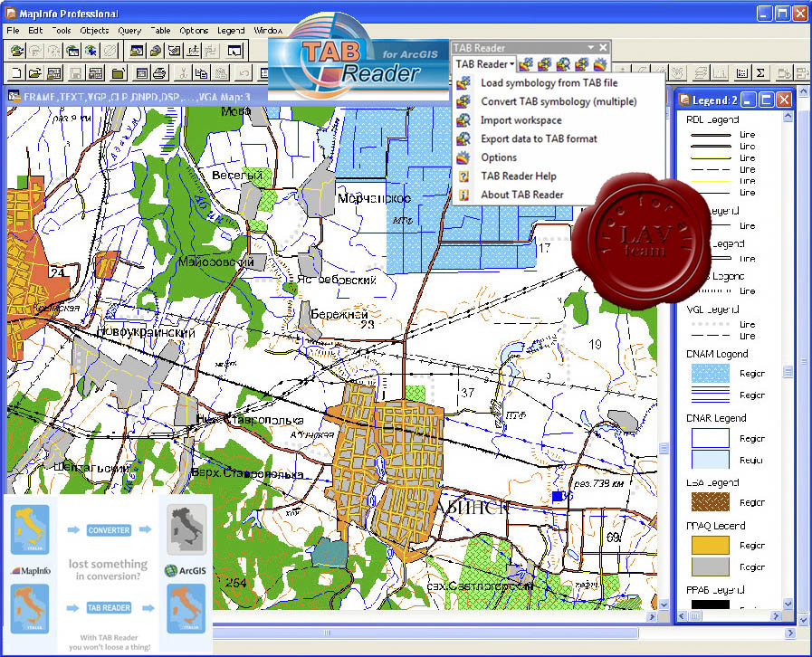The height and width of the screenshot is (657, 812).
Task: Maximize the Legend: 2 window
Action: tap(767, 100)
